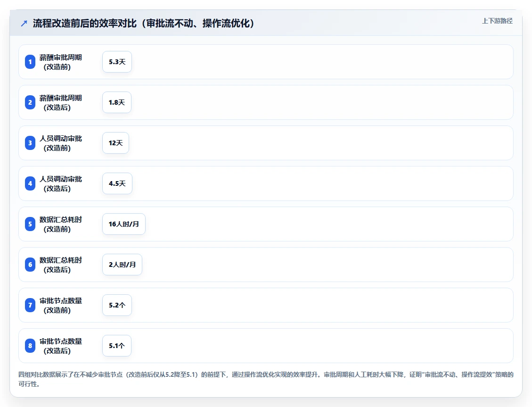Select the 5.1个 value chip
The height and width of the screenshot is (407, 532).
click(117, 346)
